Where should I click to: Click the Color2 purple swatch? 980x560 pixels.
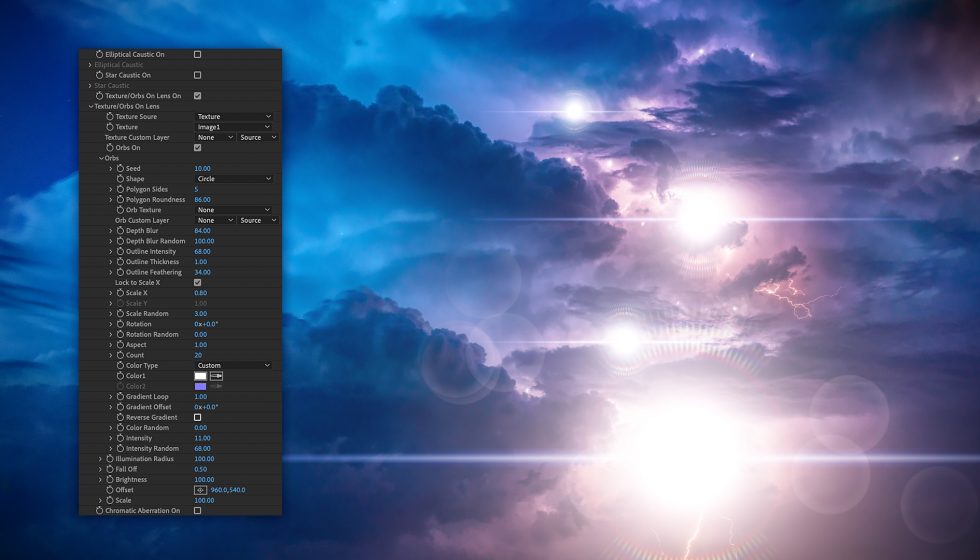pos(200,386)
